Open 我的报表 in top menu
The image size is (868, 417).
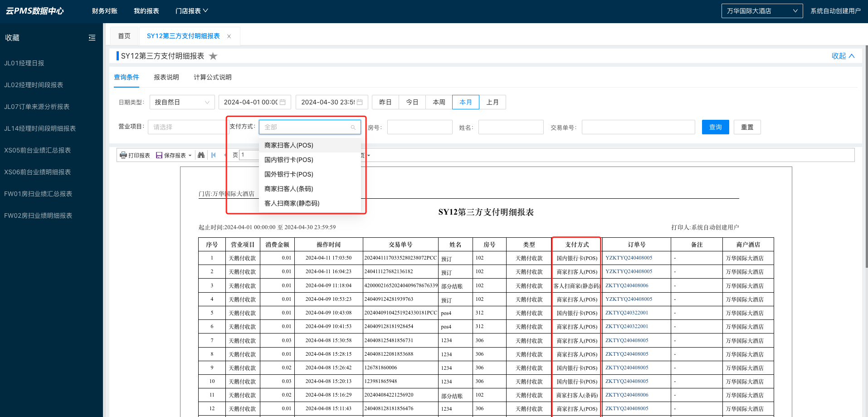pyautogui.click(x=146, y=11)
